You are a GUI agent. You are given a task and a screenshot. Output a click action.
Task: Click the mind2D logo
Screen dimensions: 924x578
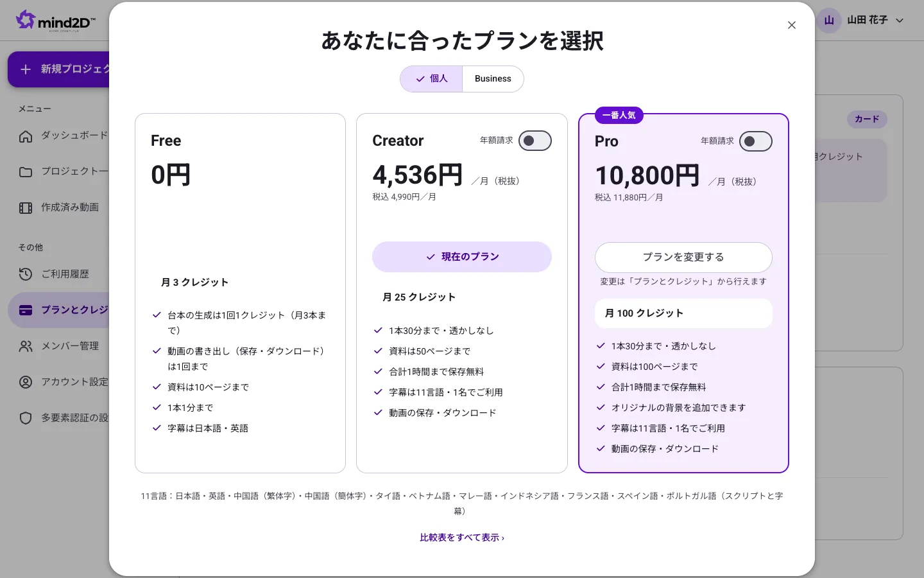pyautogui.click(x=56, y=21)
